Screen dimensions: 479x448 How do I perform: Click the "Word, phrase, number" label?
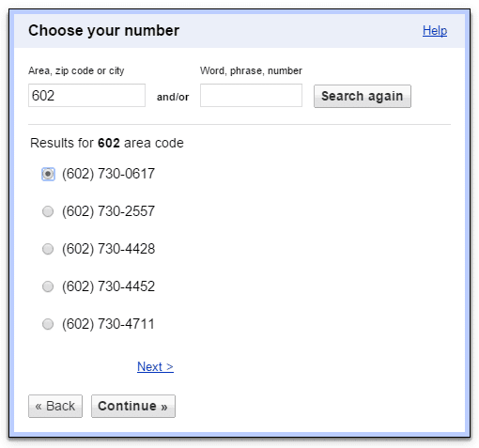click(251, 70)
